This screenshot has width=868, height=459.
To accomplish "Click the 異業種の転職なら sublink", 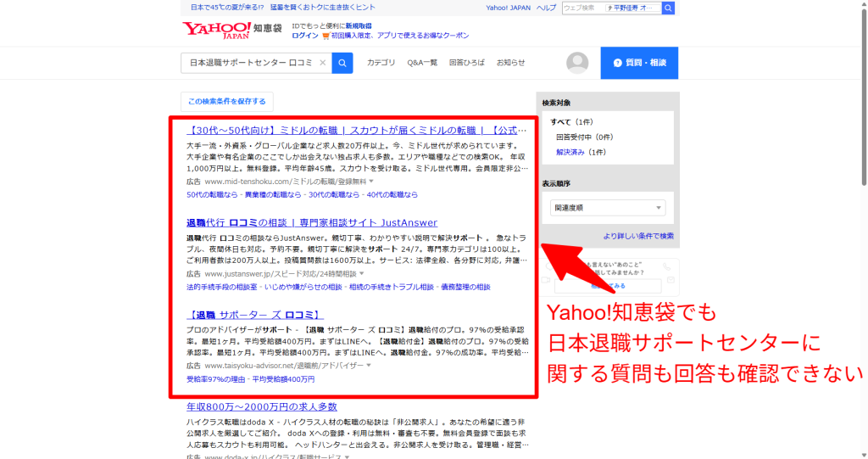I will [x=273, y=194].
